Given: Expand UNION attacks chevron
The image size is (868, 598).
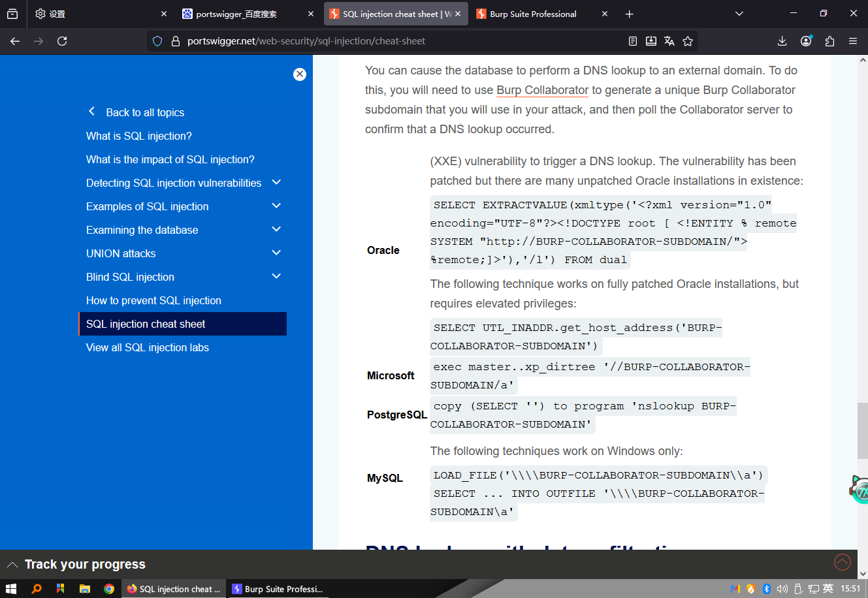Looking at the screenshot, I should (276, 253).
